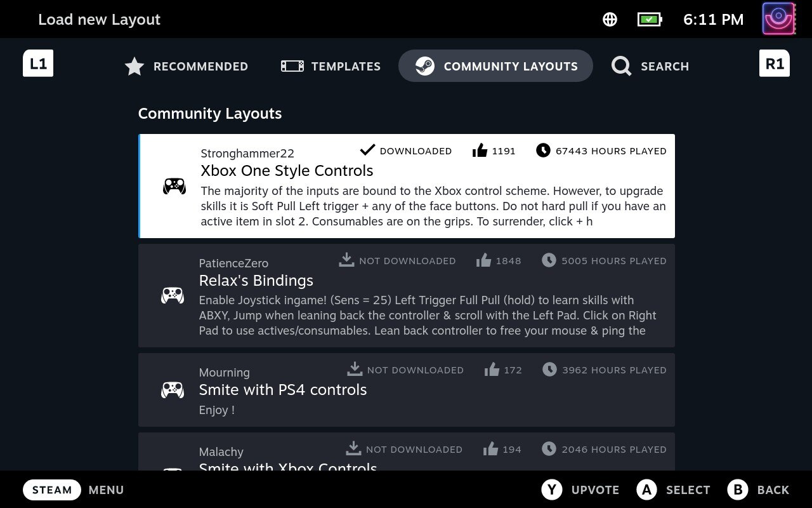
Task: Click the Mourning author name
Action: [x=225, y=372]
